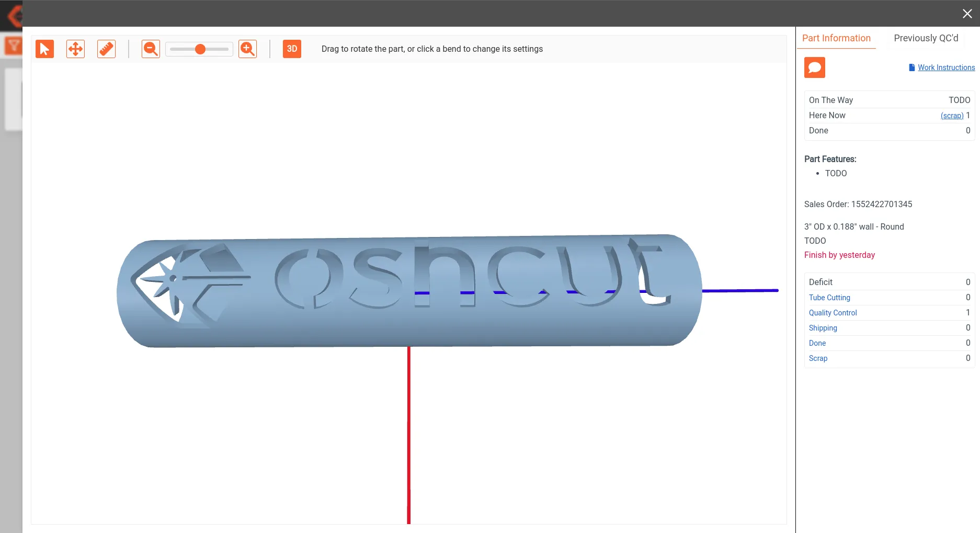Open the Scrap status link
This screenshot has height=533, width=980.
pos(818,358)
